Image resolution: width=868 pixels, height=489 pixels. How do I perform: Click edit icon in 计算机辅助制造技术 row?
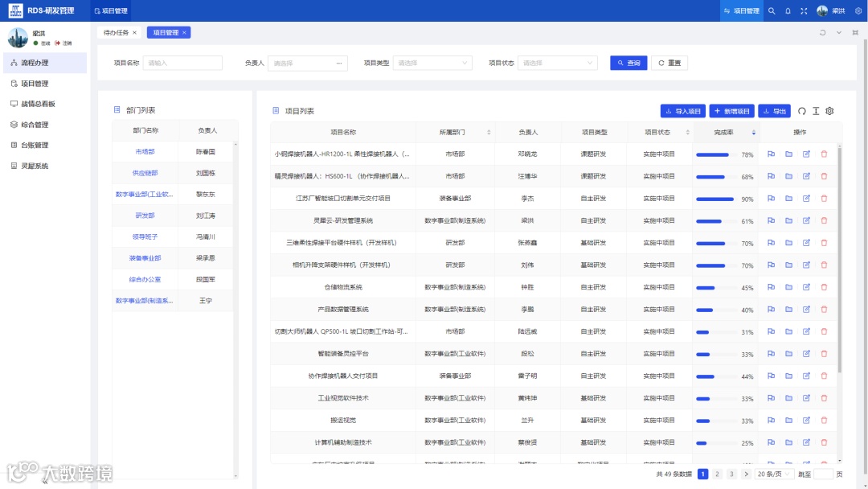coord(807,442)
